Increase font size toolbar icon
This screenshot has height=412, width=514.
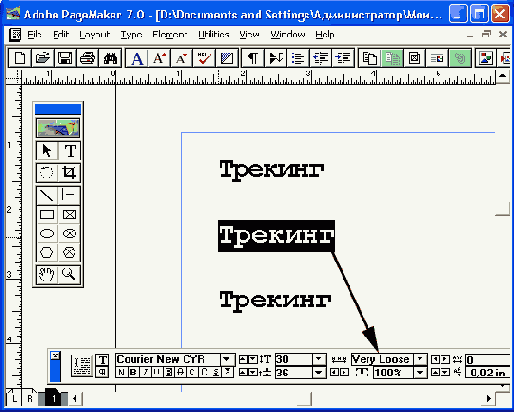point(159,58)
